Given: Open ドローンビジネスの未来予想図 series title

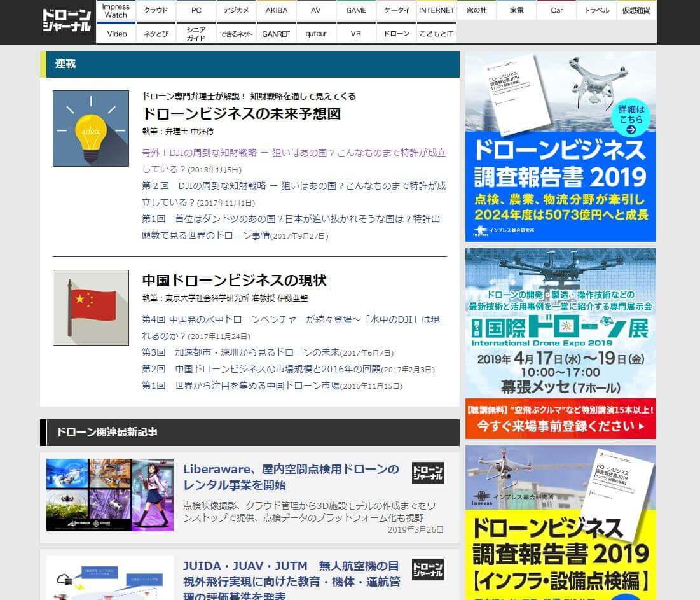Looking at the screenshot, I should click(241, 114).
